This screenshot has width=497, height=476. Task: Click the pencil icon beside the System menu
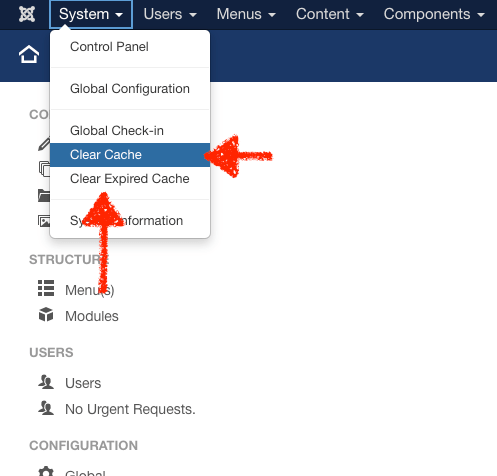click(x=44, y=144)
